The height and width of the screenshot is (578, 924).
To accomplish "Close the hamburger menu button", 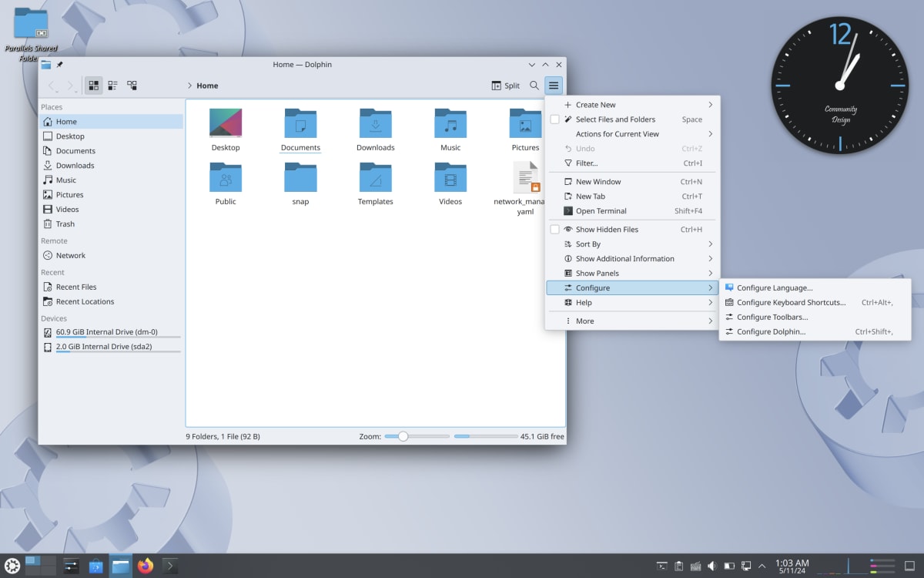I will click(554, 86).
